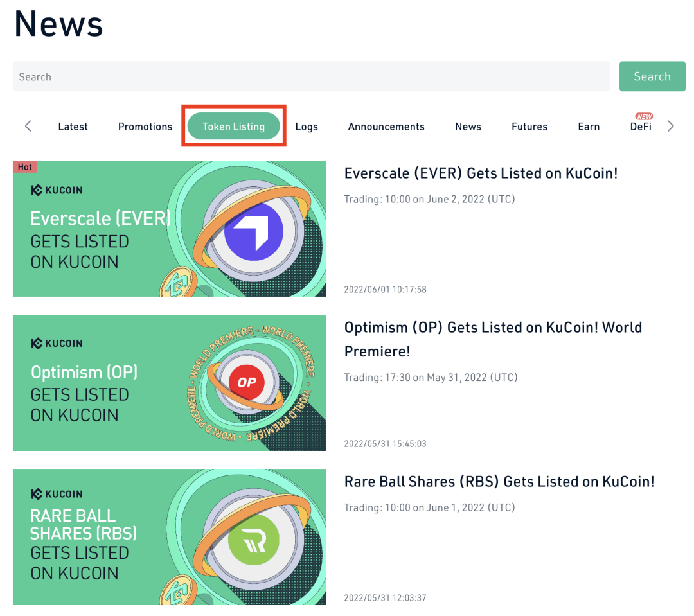Open 'Optimism (OP) Gets Listed' World Premiere headline
The image size is (694, 616).
coord(493,339)
